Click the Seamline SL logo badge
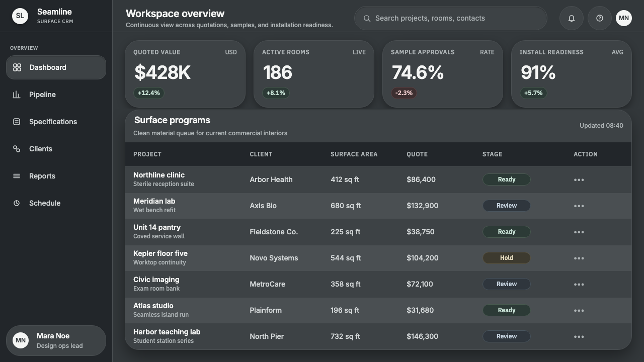 (20, 16)
